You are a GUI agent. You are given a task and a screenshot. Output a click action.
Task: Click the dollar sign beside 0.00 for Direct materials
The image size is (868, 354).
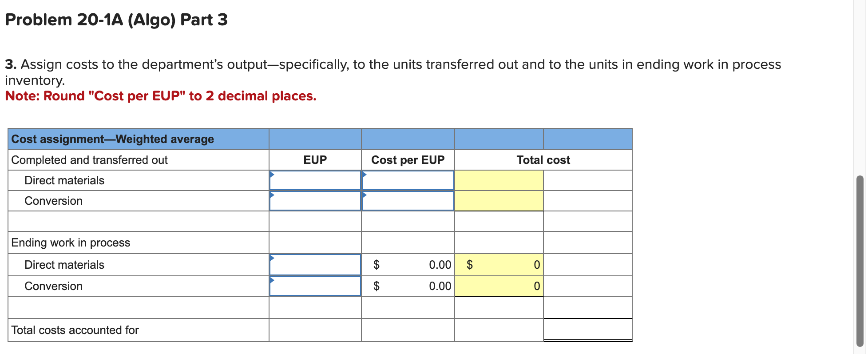(x=377, y=265)
